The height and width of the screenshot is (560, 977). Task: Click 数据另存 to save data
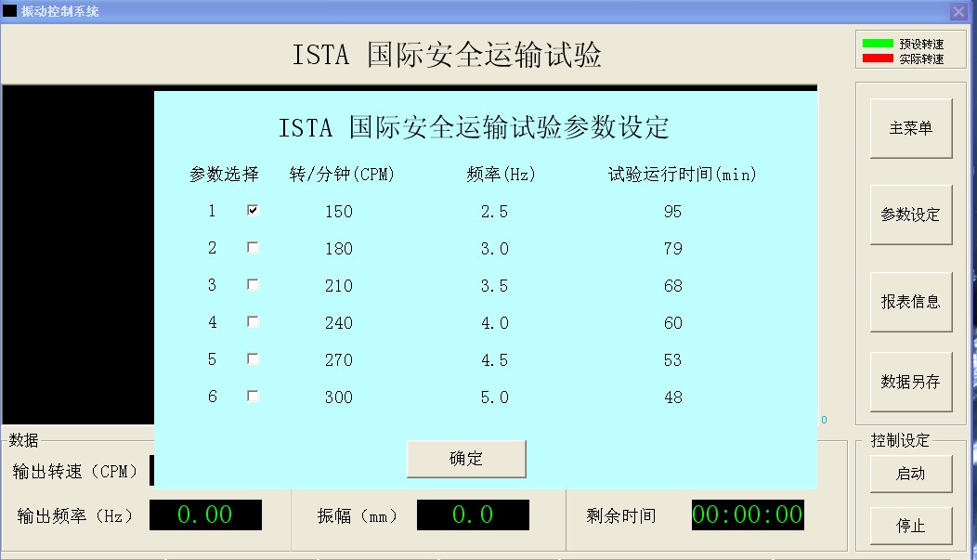tap(911, 382)
